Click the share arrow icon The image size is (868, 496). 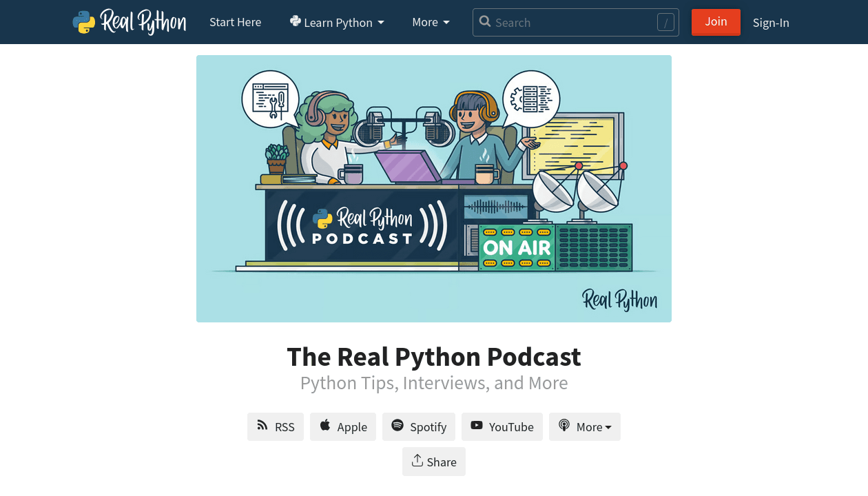tap(417, 461)
